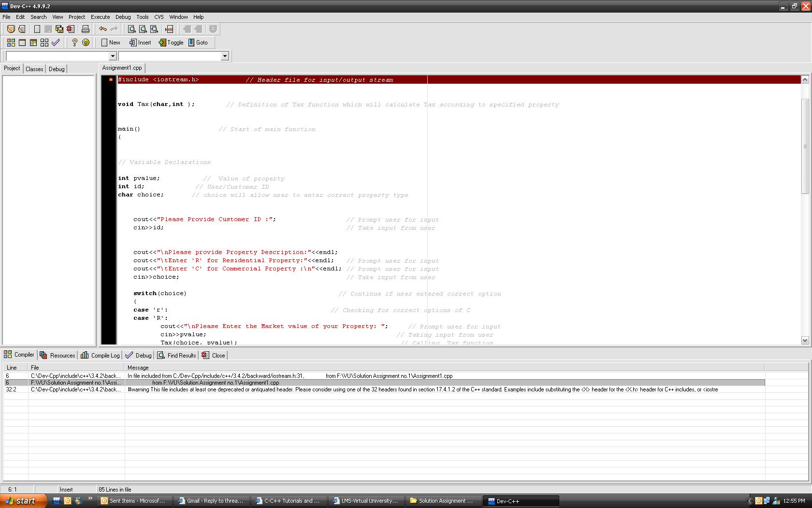Open Replace using second magnifier icon
The height and width of the screenshot is (508, 812).
143,29
